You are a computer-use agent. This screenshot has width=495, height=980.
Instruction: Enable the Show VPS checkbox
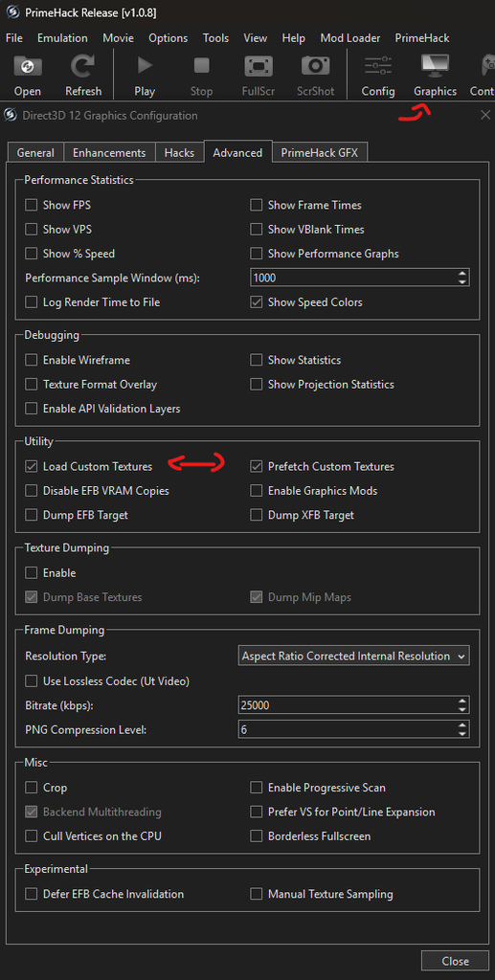32,230
